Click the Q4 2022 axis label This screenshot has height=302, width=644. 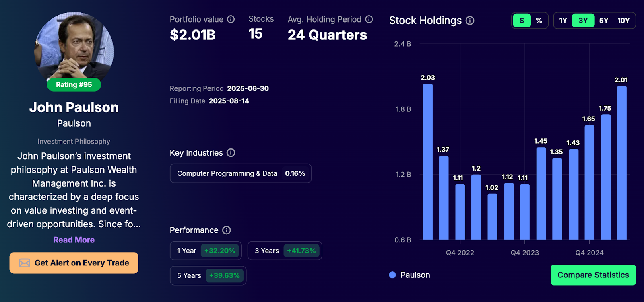click(x=460, y=253)
